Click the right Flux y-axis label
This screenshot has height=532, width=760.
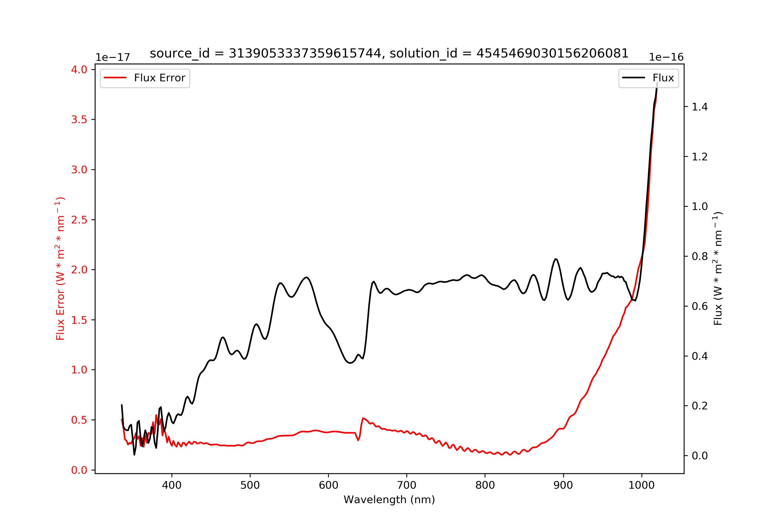click(x=718, y=269)
